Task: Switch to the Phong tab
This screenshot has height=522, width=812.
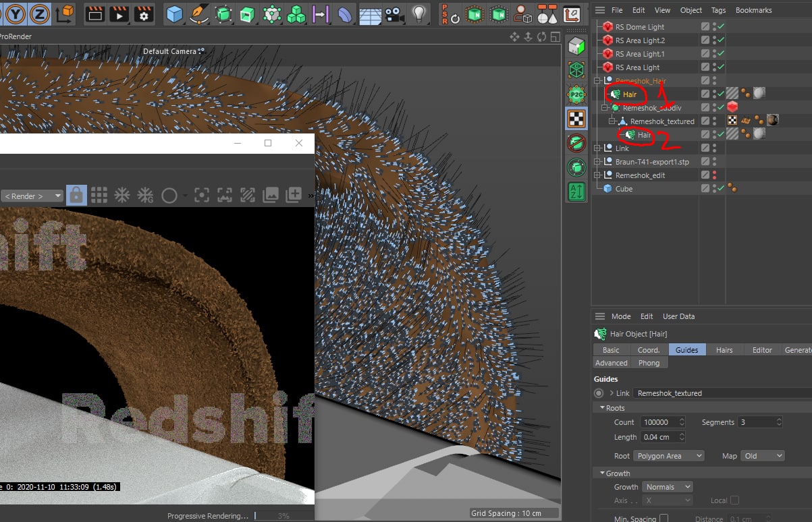Action: pyautogui.click(x=649, y=363)
